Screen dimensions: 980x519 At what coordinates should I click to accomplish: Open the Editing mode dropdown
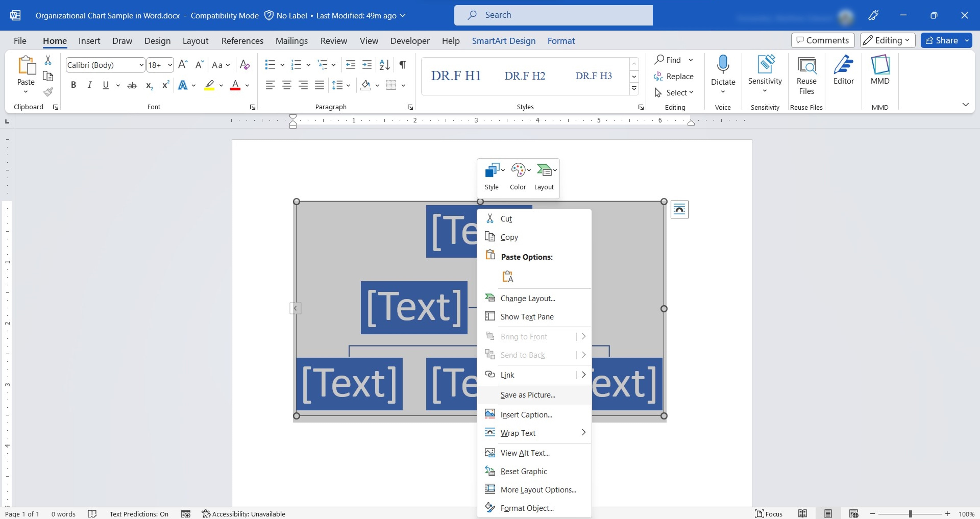(887, 40)
